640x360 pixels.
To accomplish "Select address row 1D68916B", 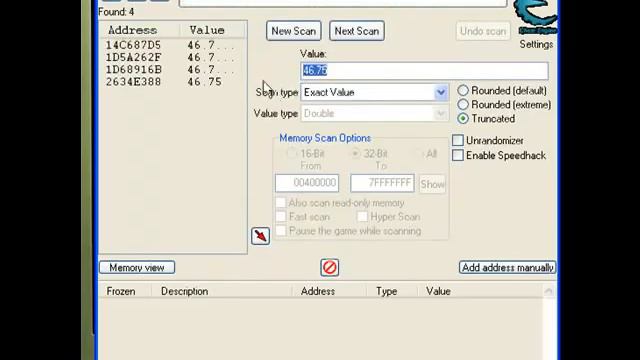I will 173,70.
